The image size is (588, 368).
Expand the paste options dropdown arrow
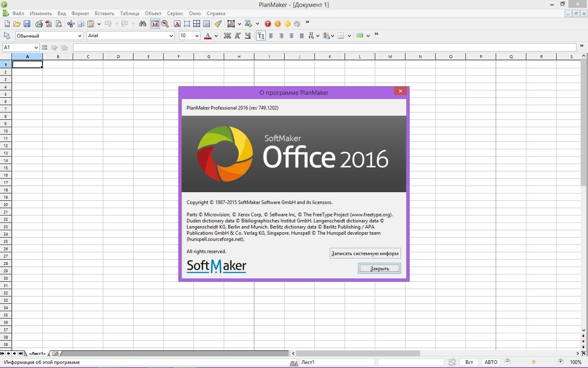[x=99, y=24]
